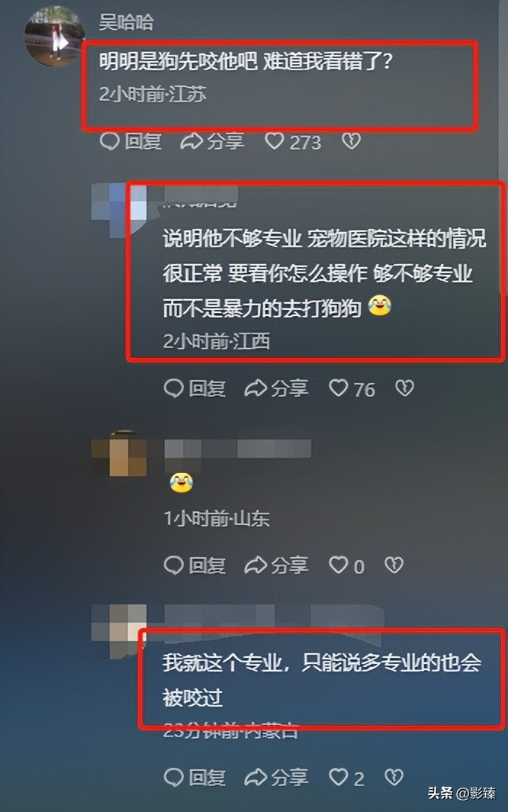Dislike the 吴哈哈 comment via broken heart
Screen dimensions: 508x812
click(351, 141)
